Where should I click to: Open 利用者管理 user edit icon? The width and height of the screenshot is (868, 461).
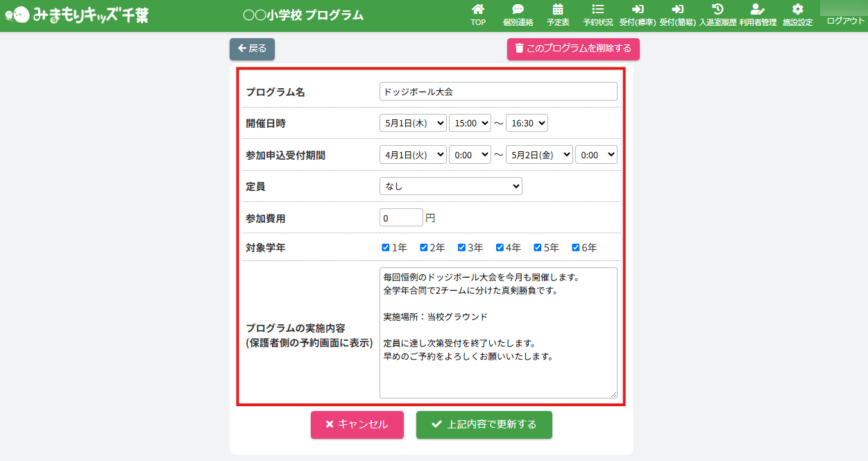point(758,10)
